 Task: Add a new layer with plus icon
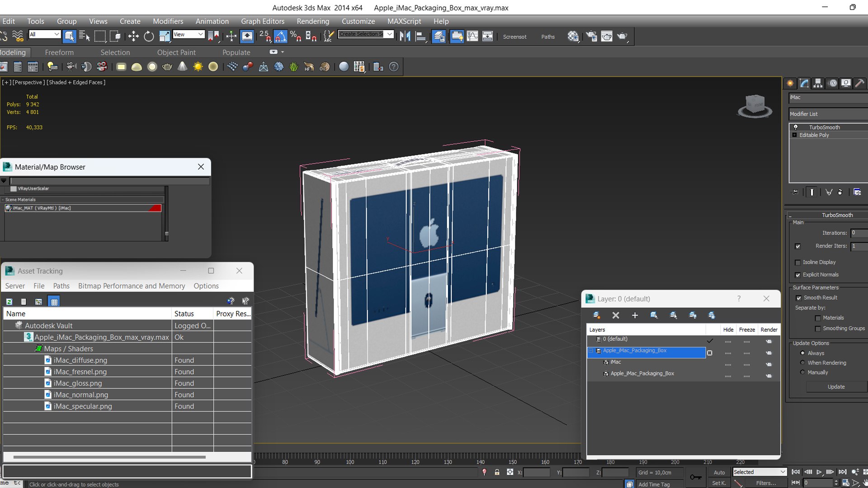tap(635, 315)
